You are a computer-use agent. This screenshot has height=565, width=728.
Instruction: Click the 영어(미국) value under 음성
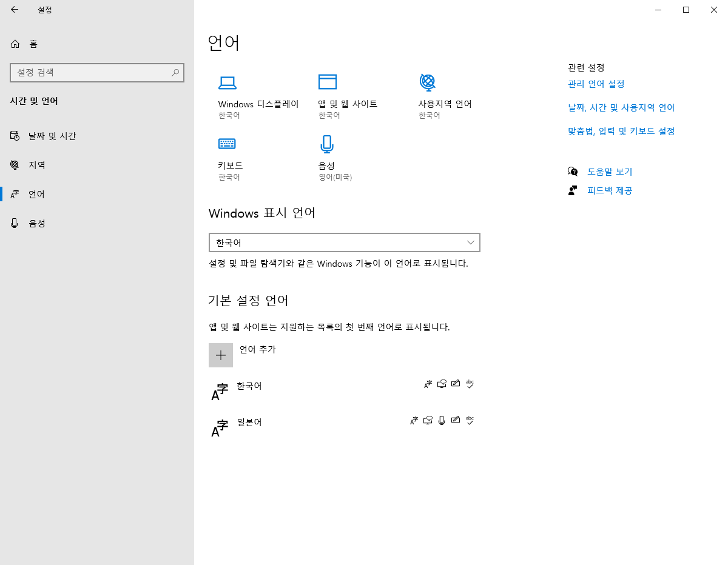pyautogui.click(x=335, y=177)
